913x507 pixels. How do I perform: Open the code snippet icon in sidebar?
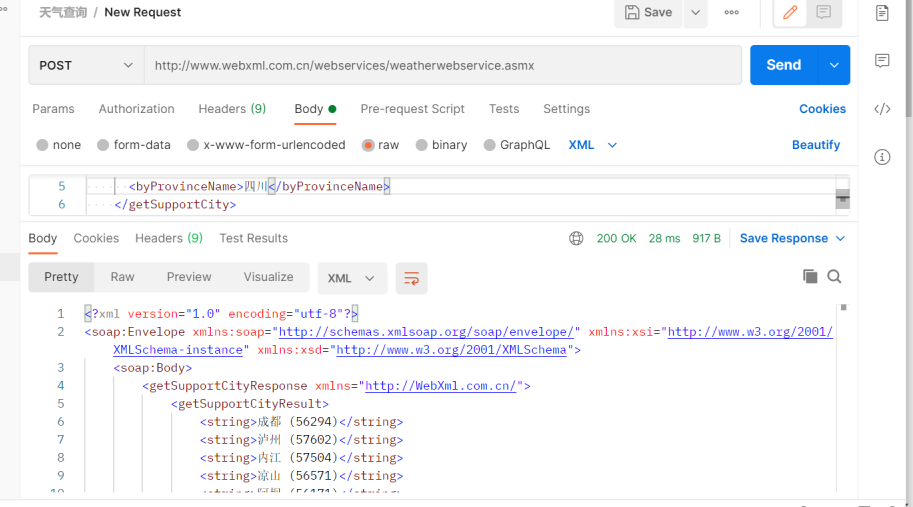pyautogui.click(x=882, y=109)
